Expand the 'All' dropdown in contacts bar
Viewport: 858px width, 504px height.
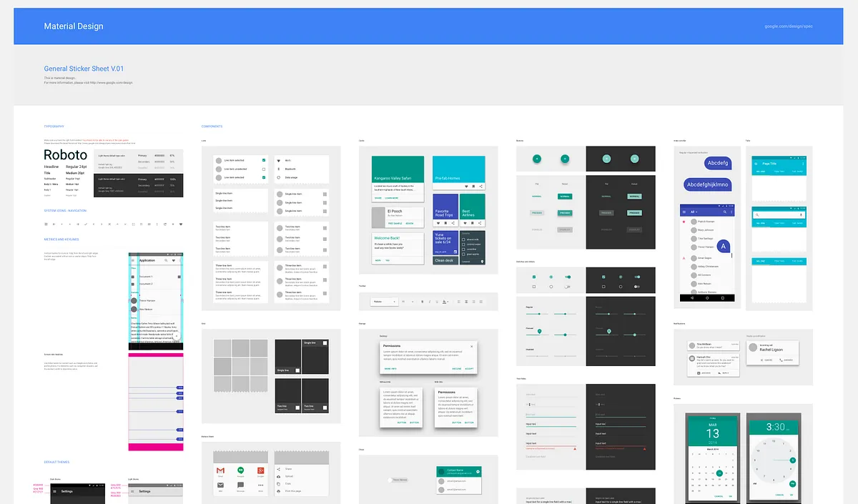tap(695, 212)
